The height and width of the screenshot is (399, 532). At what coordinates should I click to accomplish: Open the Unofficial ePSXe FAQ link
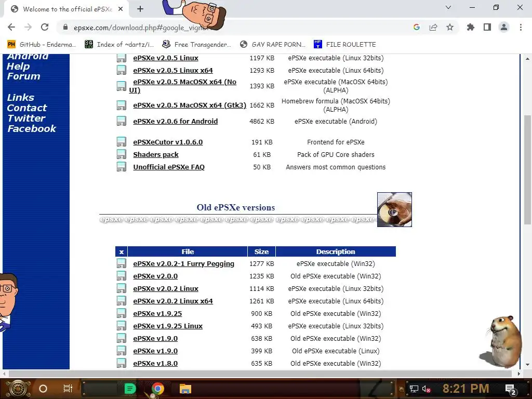coord(169,167)
